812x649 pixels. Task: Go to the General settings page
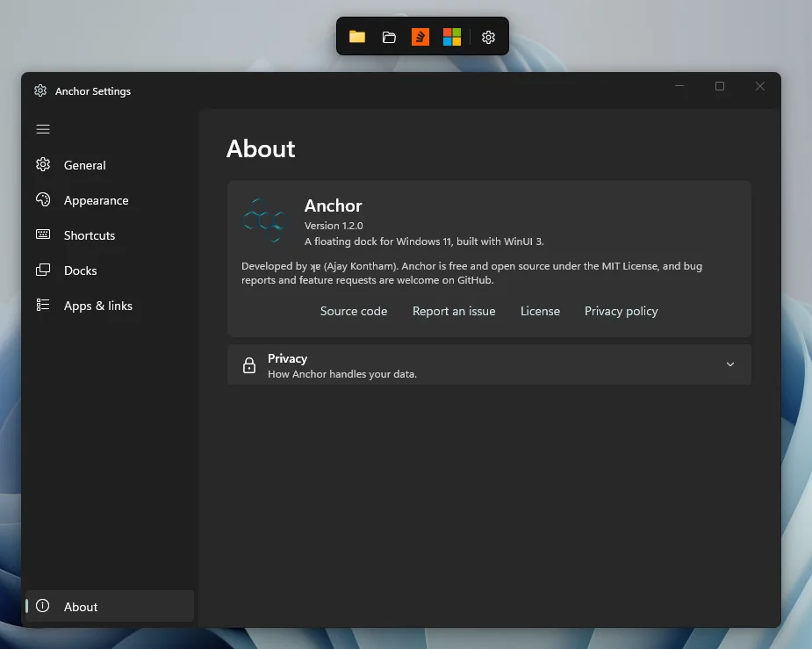point(109,165)
